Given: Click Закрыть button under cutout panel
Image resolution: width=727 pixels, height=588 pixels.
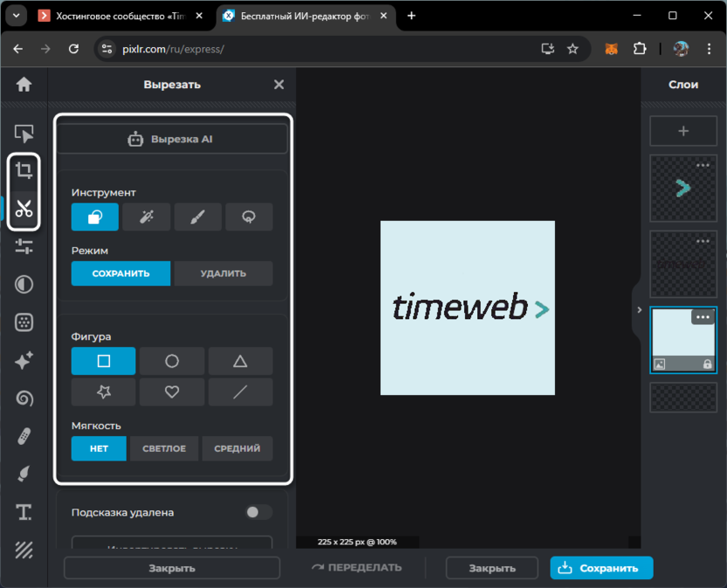Looking at the screenshot, I should (172, 568).
